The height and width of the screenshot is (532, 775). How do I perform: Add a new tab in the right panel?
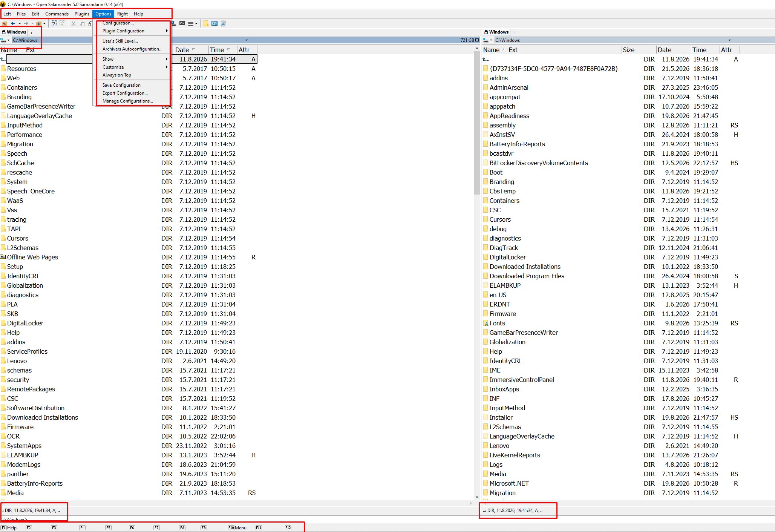(x=514, y=33)
